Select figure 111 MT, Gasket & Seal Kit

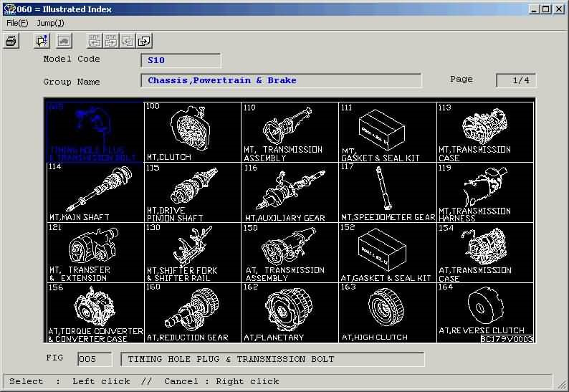click(388, 132)
